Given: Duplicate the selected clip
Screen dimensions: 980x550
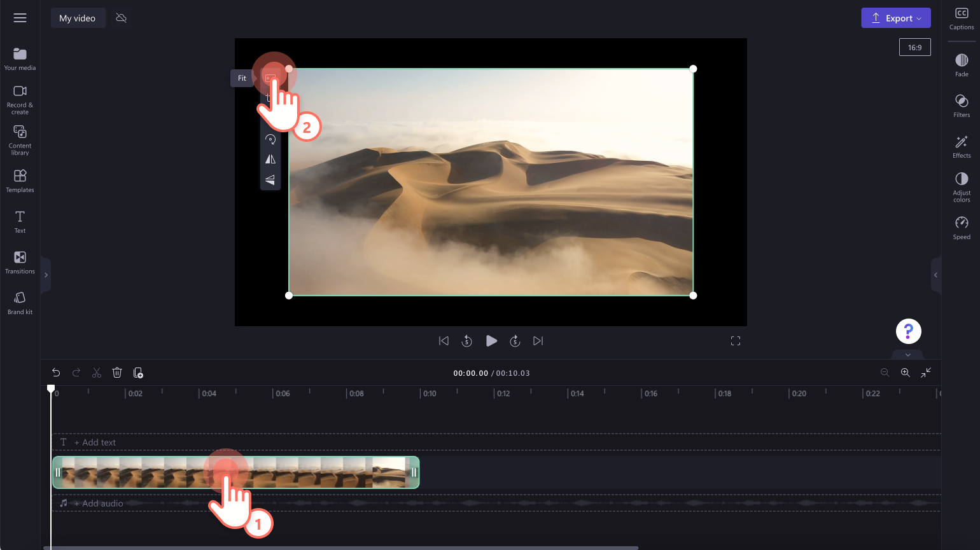Looking at the screenshot, I should tap(138, 373).
